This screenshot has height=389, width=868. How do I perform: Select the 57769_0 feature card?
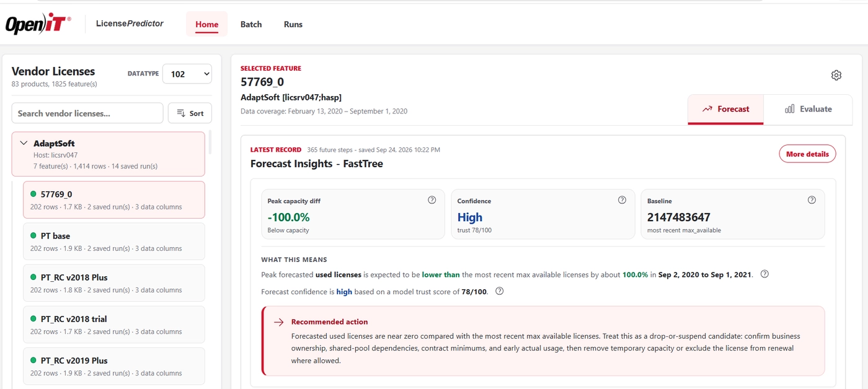114,199
